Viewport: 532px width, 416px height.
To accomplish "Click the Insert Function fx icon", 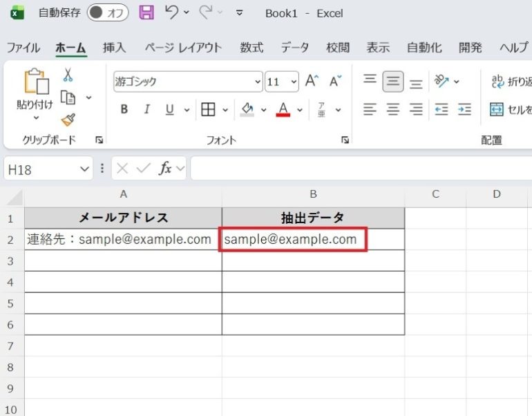I will [165, 168].
